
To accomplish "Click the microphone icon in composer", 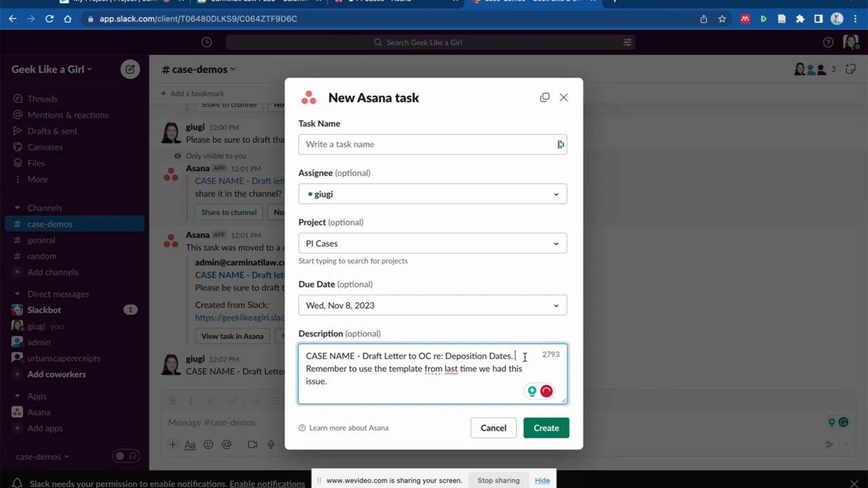I will coord(271,445).
